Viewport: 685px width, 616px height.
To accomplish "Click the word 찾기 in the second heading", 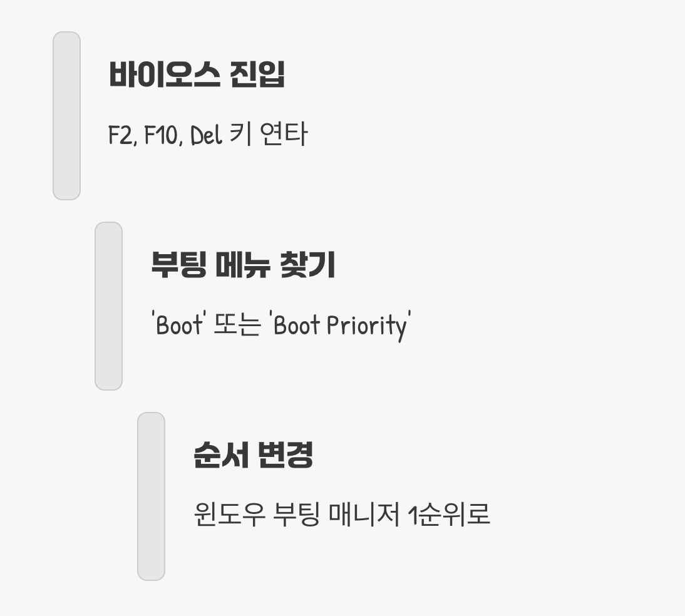I will coord(307,265).
